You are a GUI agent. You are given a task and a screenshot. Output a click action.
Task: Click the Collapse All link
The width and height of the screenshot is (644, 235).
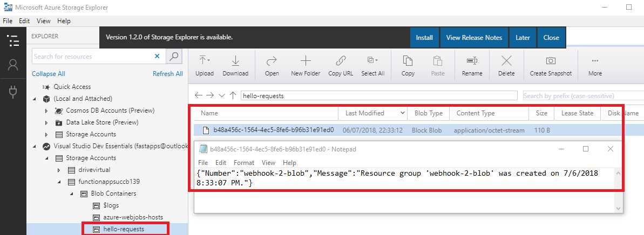tap(49, 74)
